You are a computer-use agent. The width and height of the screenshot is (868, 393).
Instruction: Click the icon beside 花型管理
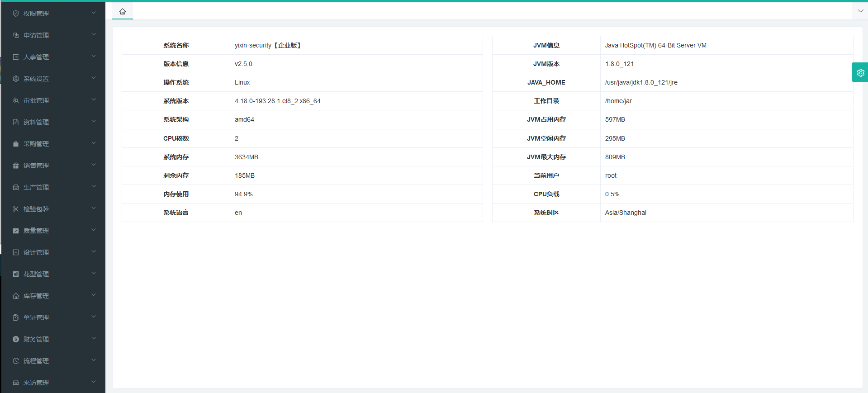[16, 274]
